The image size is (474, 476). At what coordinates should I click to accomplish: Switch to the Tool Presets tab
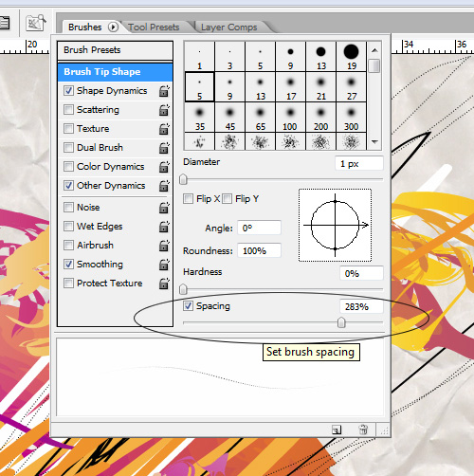(x=154, y=27)
